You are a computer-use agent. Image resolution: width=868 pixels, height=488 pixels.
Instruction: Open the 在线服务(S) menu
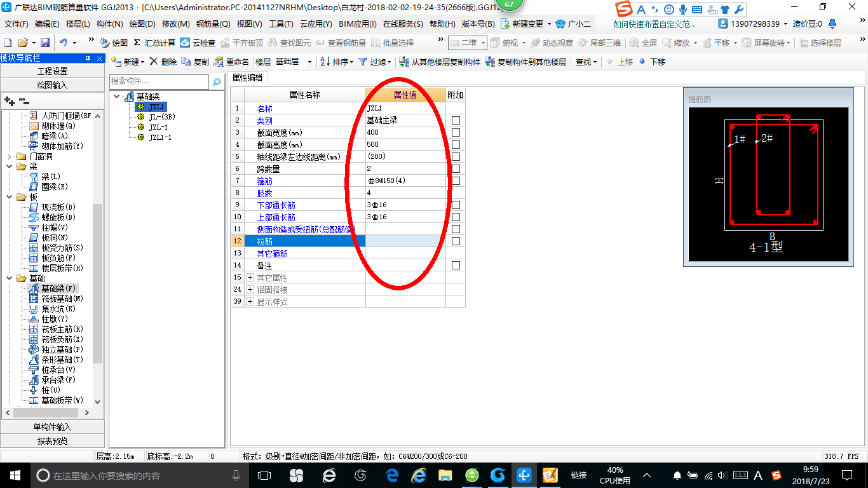[403, 24]
